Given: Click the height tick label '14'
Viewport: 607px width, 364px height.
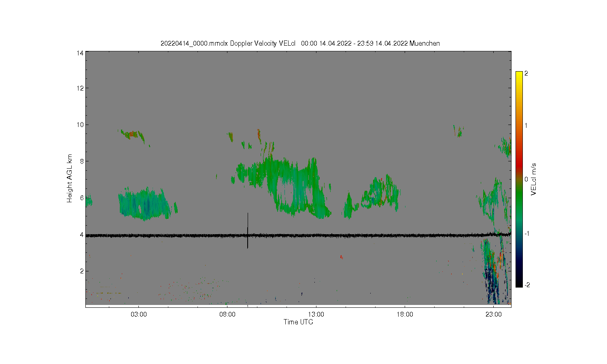Looking at the screenshot, I should tap(81, 53).
